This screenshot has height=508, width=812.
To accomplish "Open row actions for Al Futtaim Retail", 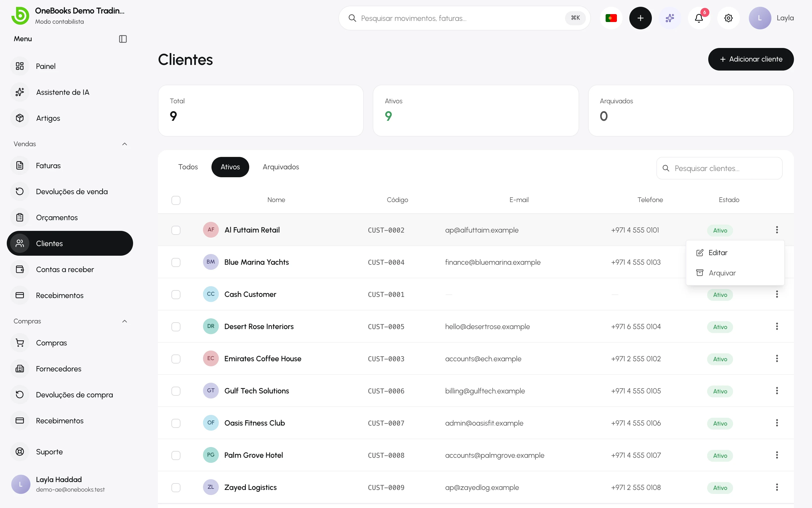I will click(x=777, y=230).
